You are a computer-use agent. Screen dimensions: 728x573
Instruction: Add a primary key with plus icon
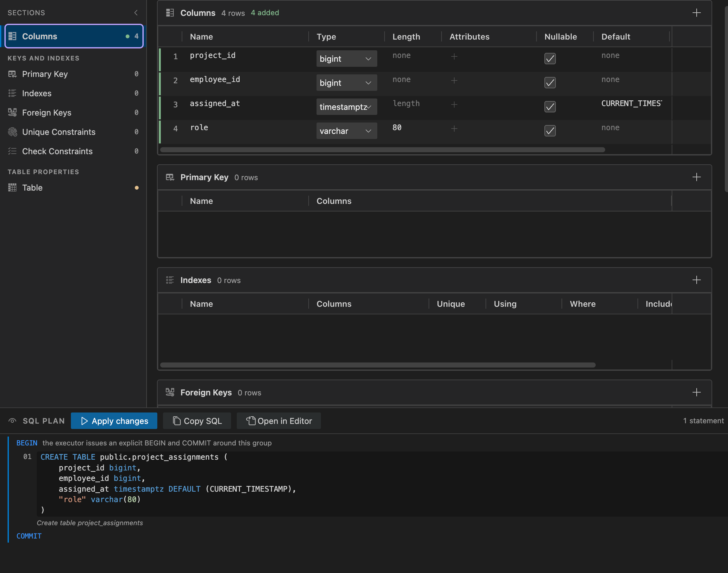[696, 177]
